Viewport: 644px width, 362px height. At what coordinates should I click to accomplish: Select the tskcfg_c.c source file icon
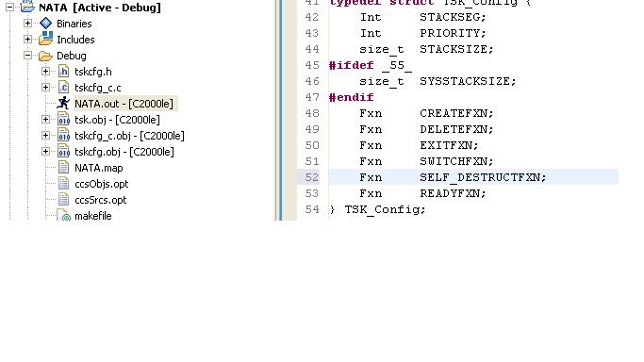64,88
